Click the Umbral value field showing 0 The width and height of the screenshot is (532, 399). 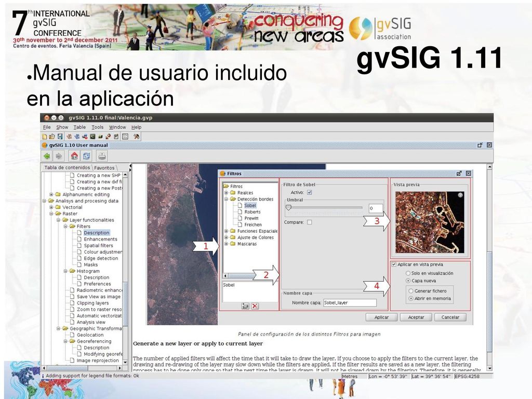pyautogui.click(x=376, y=208)
